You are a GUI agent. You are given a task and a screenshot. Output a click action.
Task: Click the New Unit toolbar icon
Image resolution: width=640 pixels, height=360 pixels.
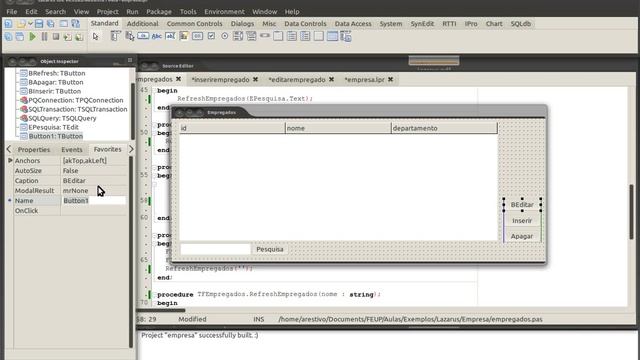[9, 24]
